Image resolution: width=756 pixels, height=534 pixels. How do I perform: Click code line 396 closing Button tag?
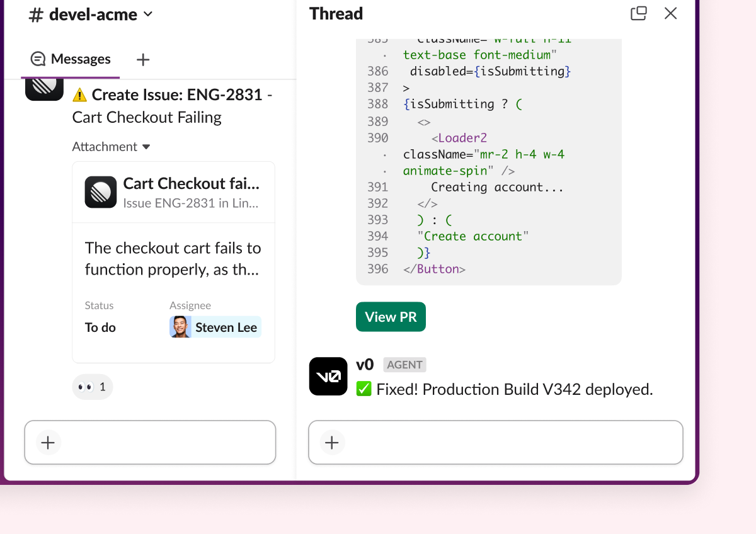coord(434,269)
